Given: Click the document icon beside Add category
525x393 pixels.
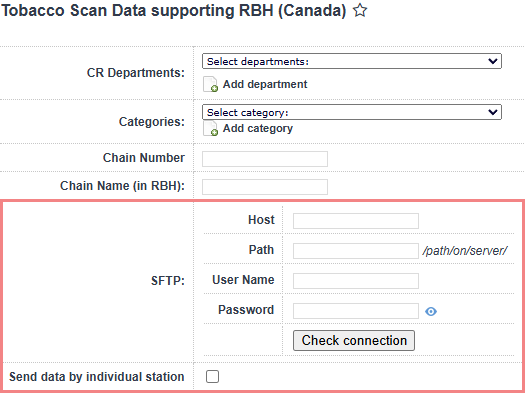Looking at the screenshot, I should (x=211, y=129).
